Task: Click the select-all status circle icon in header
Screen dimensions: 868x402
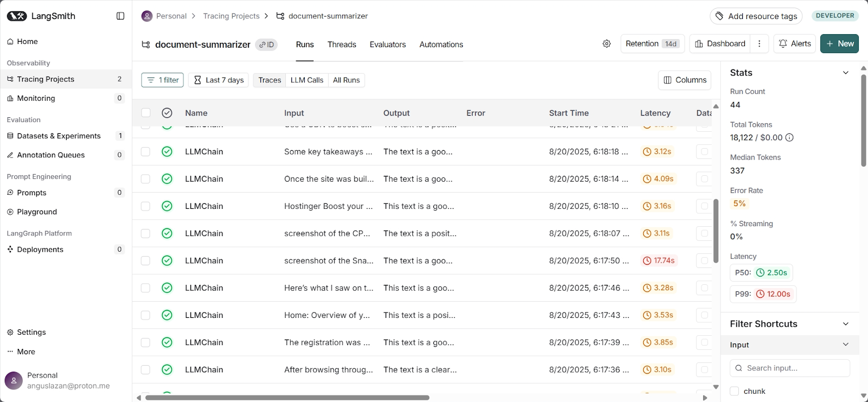Action: [167, 113]
